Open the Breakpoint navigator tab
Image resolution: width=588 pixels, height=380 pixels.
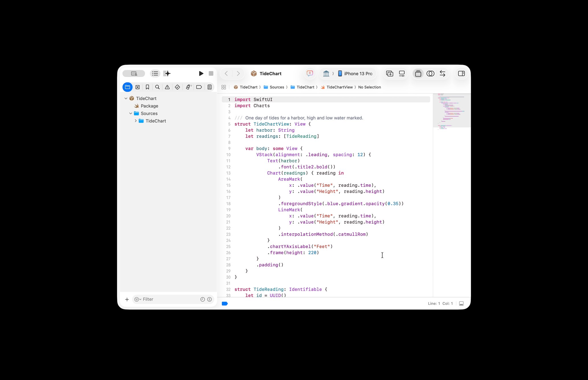(x=199, y=87)
